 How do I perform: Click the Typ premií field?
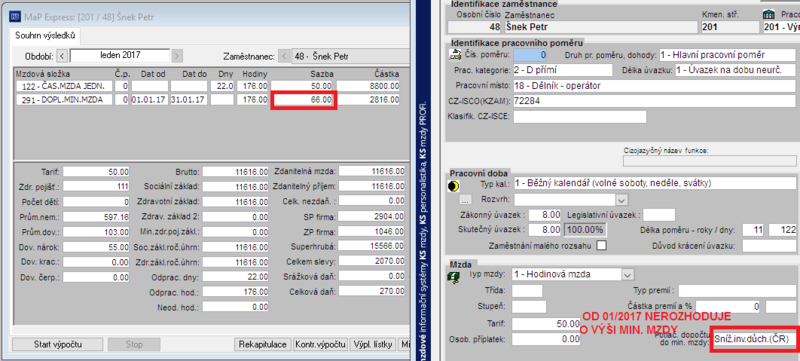(737, 291)
